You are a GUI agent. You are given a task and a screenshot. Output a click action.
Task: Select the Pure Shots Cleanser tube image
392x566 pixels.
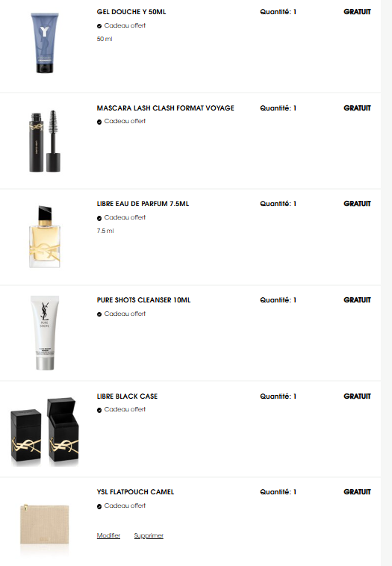click(45, 333)
